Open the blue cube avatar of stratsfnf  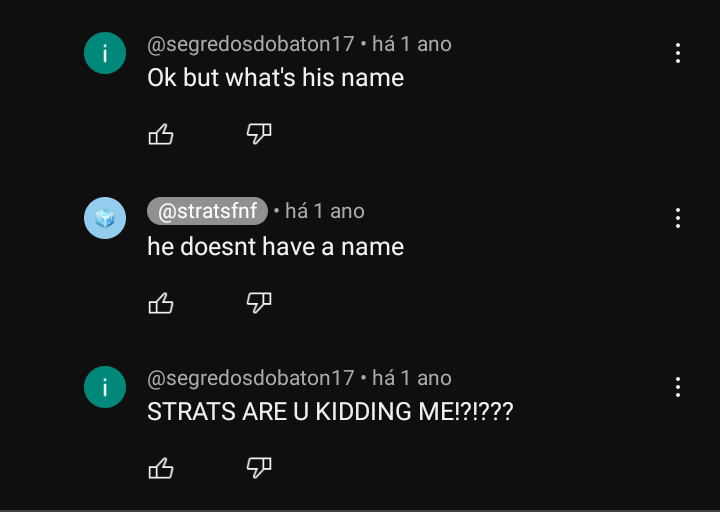(105, 218)
